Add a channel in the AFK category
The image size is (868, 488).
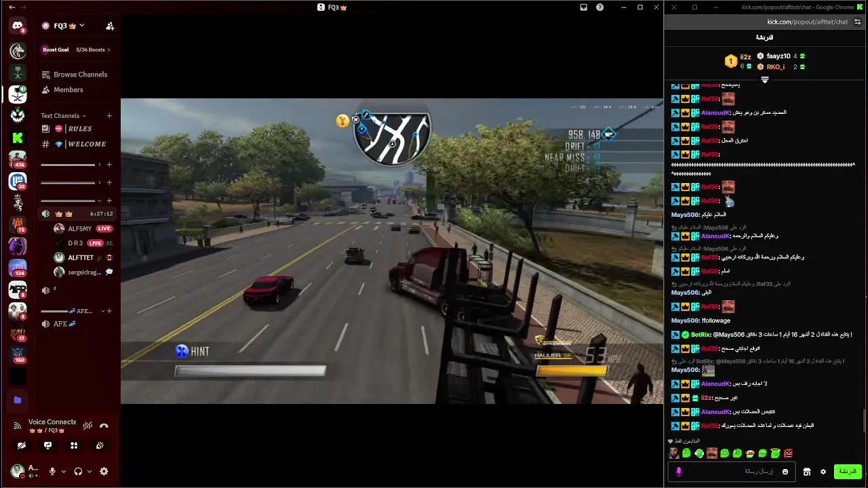click(109, 311)
